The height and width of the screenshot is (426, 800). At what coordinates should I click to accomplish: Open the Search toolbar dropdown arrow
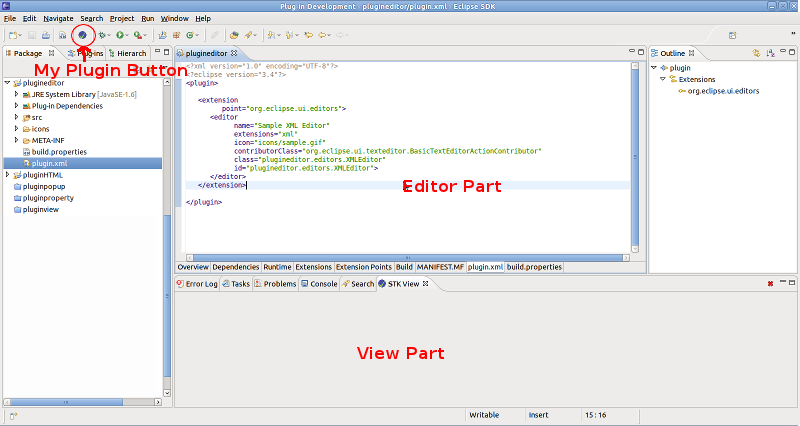tap(255, 35)
